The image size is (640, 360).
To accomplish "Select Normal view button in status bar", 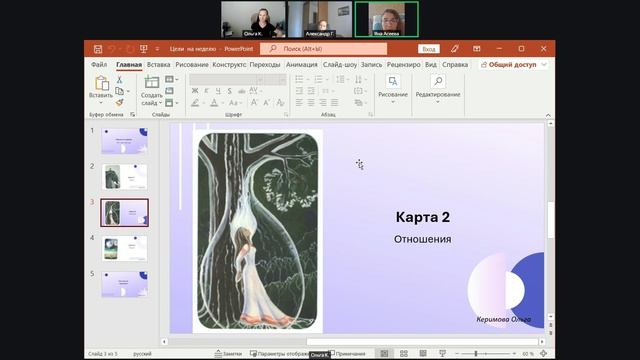I will (384, 353).
